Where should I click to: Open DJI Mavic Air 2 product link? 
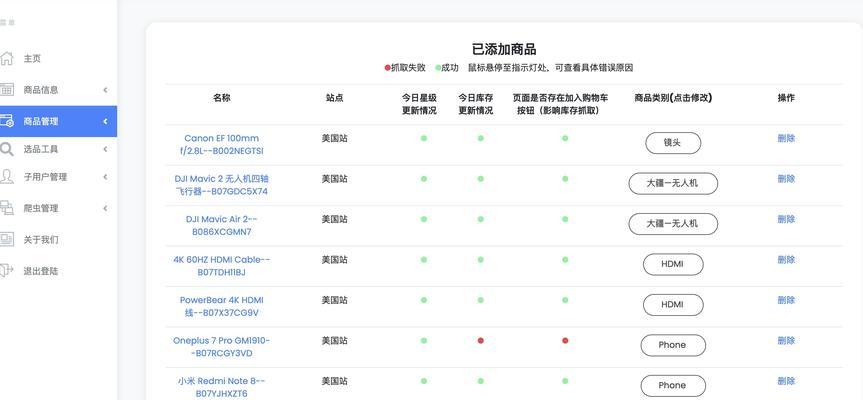click(x=221, y=226)
